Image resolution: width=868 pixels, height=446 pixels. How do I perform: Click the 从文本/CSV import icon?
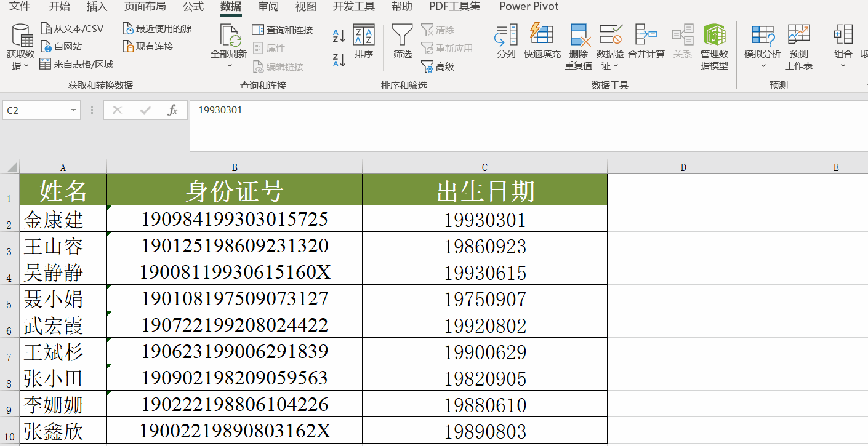point(73,28)
